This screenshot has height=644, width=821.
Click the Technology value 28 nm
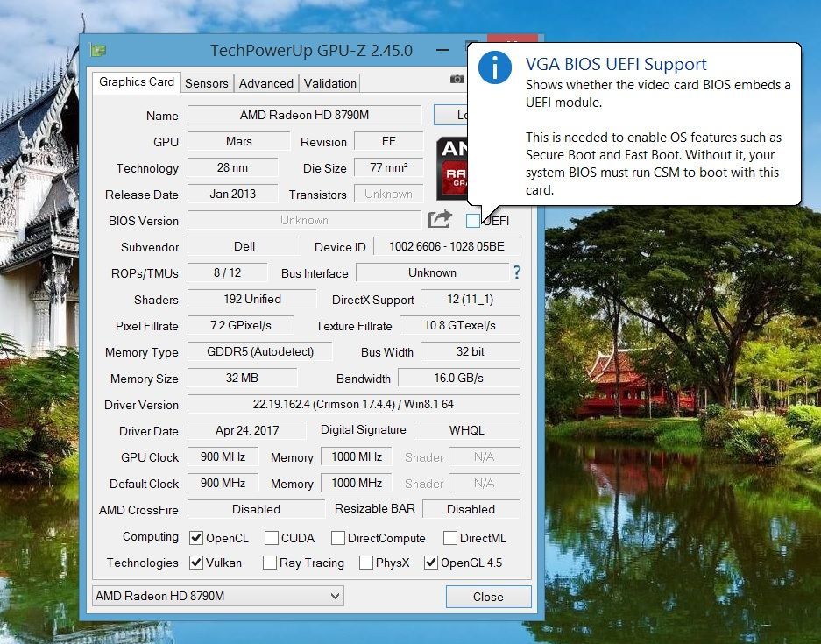232,167
